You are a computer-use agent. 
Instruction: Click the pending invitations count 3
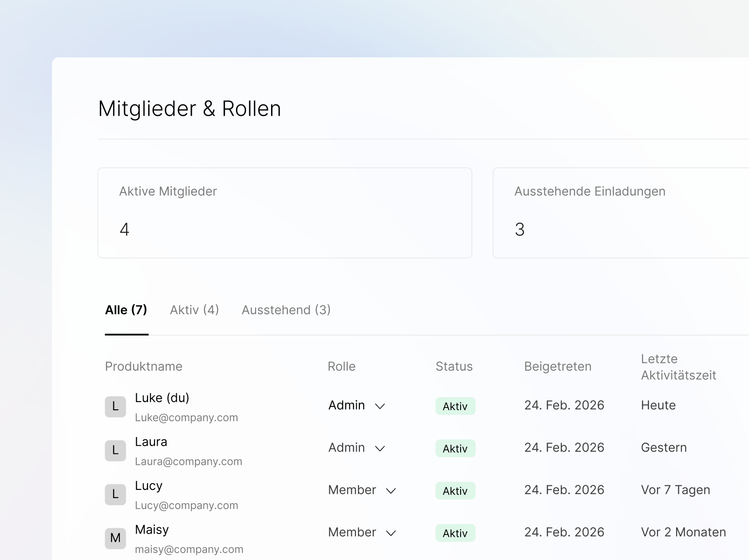pos(520,229)
